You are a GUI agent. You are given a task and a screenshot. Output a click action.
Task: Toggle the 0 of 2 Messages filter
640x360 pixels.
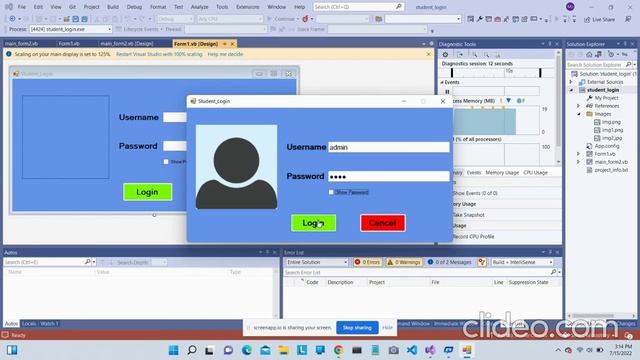(449, 262)
